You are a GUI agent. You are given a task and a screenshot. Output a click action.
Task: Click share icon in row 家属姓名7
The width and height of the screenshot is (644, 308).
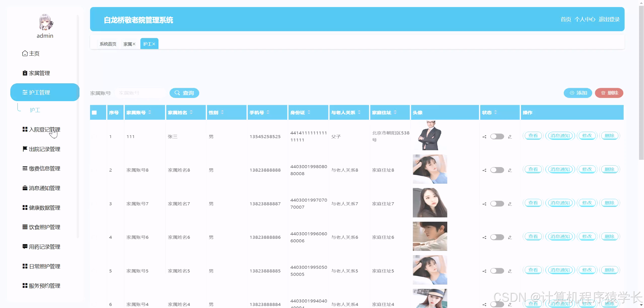484,204
